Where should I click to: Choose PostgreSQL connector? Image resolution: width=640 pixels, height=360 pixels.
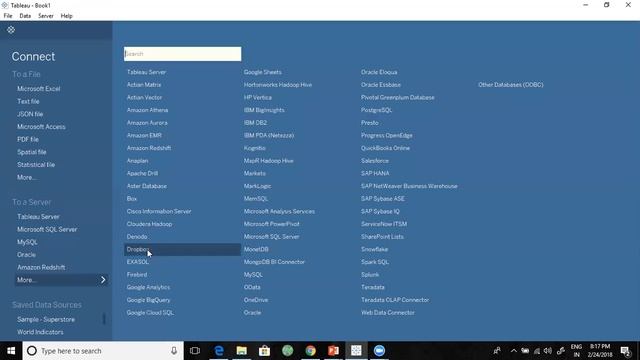[x=376, y=110]
